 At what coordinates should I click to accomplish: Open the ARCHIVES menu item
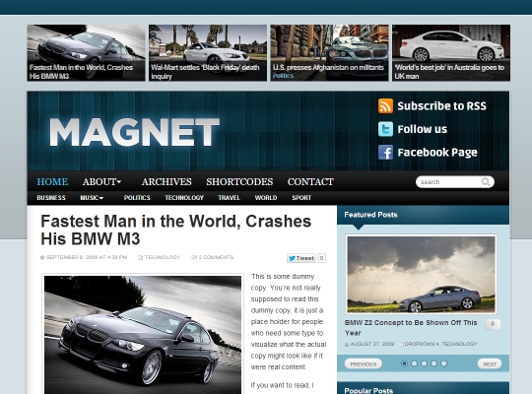tap(166, 182)
